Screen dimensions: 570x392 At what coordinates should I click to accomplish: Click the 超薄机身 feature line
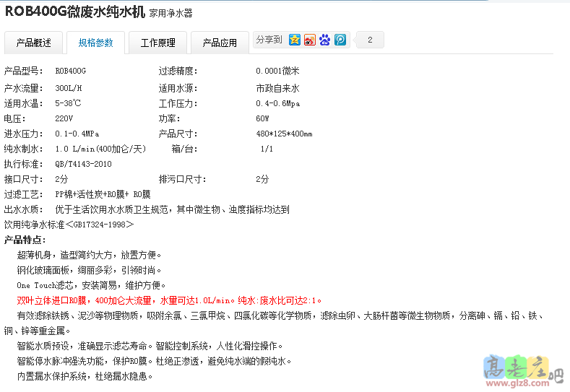(89, 255)
